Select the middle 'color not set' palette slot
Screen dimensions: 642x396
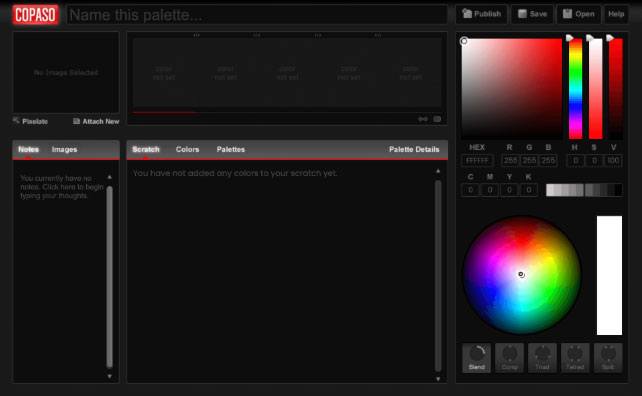[x=287, y=73]
